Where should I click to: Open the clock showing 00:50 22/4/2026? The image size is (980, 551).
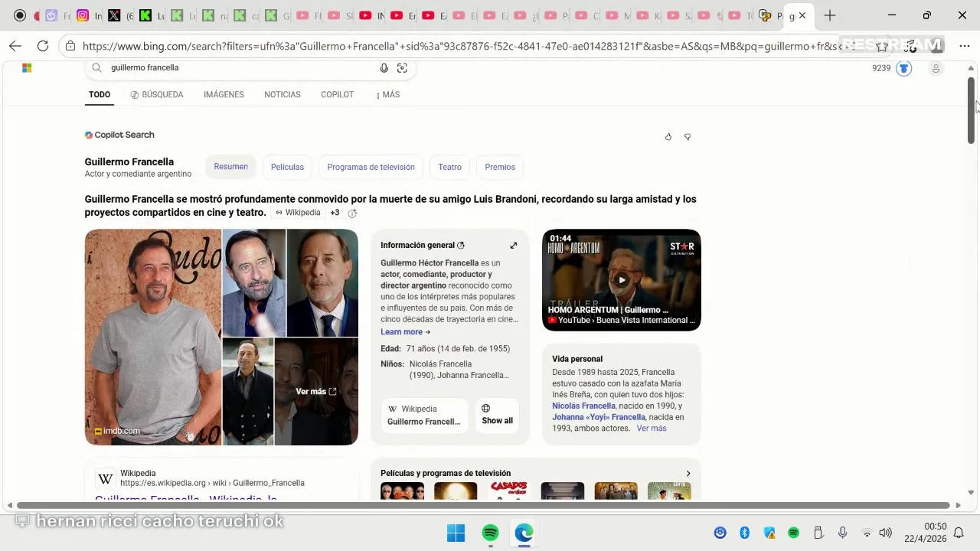(x=925, y=533)
